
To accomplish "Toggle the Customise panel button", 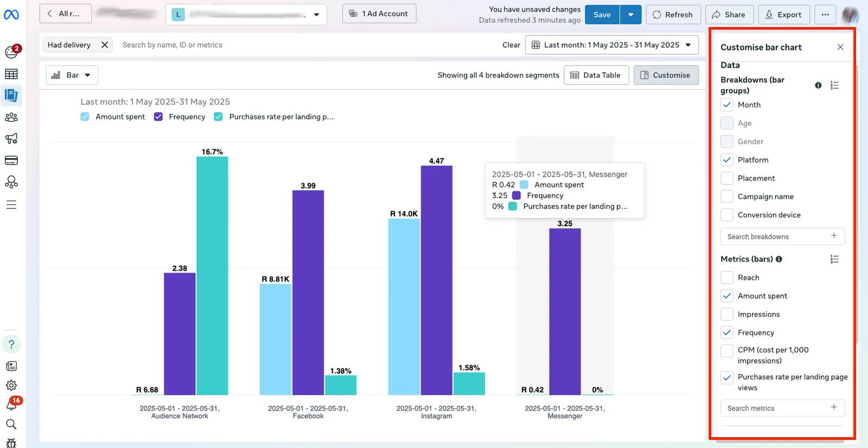I will coord(666,75).
